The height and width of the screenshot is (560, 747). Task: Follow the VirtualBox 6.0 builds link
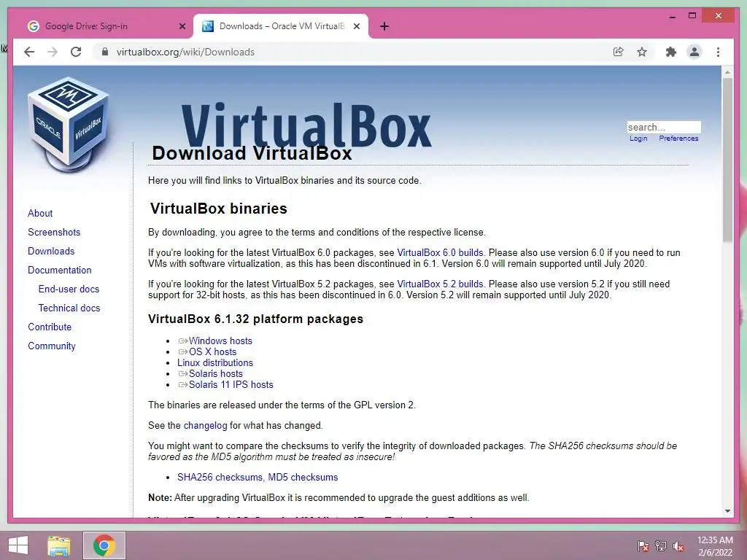click(x=440, y=253)
